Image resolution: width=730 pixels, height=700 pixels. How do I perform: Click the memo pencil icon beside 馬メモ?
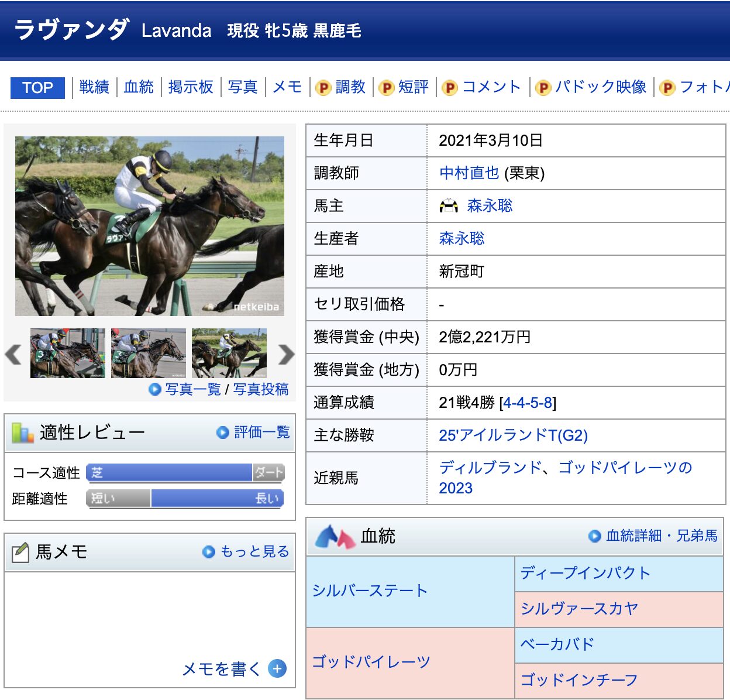coord(20,552)
